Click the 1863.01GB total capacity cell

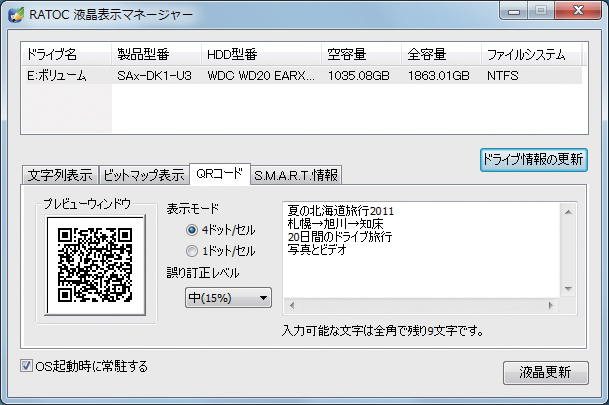[438, 76]
